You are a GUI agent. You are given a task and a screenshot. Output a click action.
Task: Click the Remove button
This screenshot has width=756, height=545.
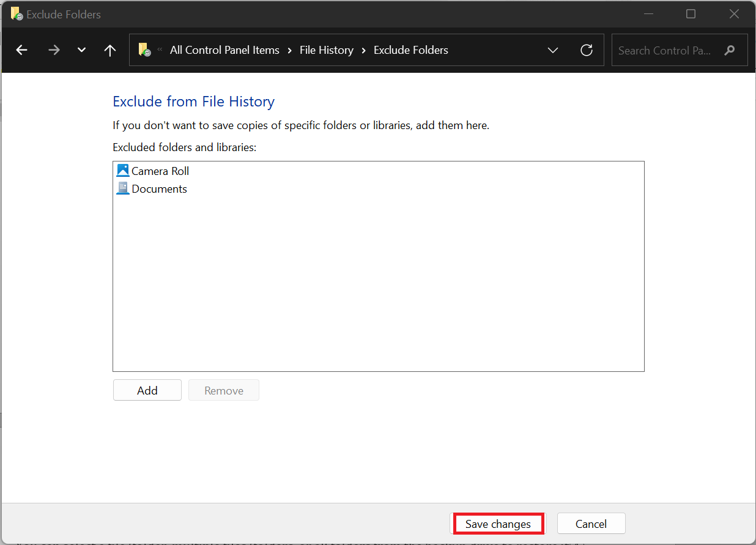224,390
